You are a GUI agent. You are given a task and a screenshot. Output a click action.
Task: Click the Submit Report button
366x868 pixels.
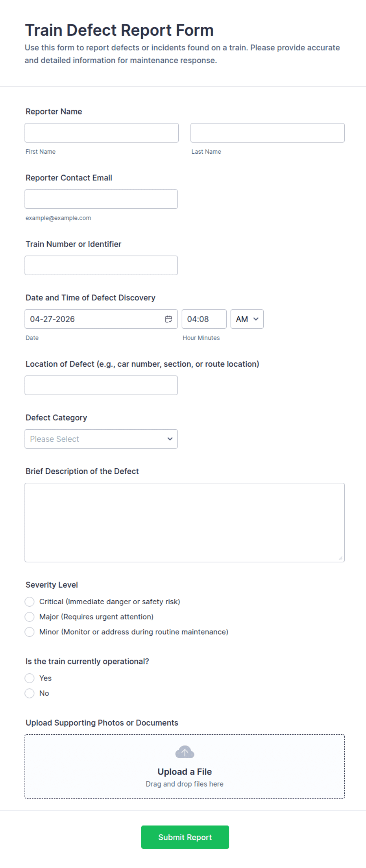[185, 837]
